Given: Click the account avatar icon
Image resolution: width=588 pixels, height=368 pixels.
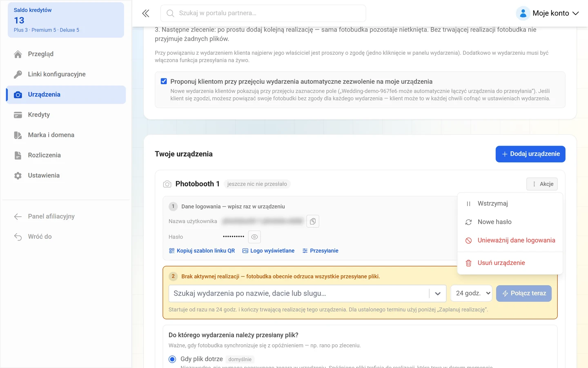Looking at the screenshot, I should tap(523, 13).
